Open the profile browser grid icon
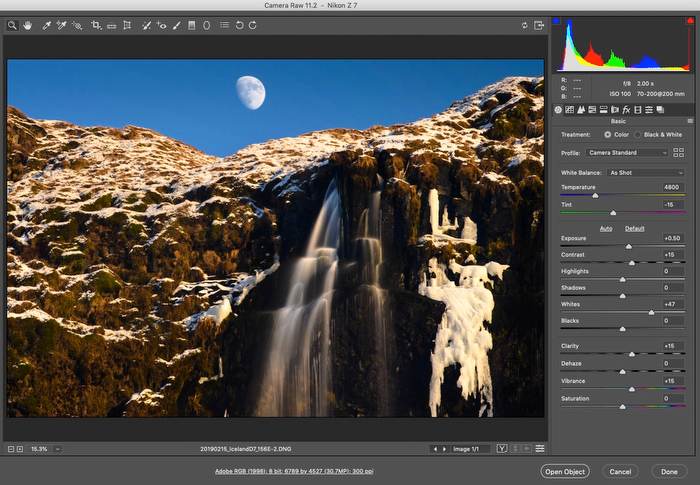Screen dimensions: 700x485 click(679, 153)
